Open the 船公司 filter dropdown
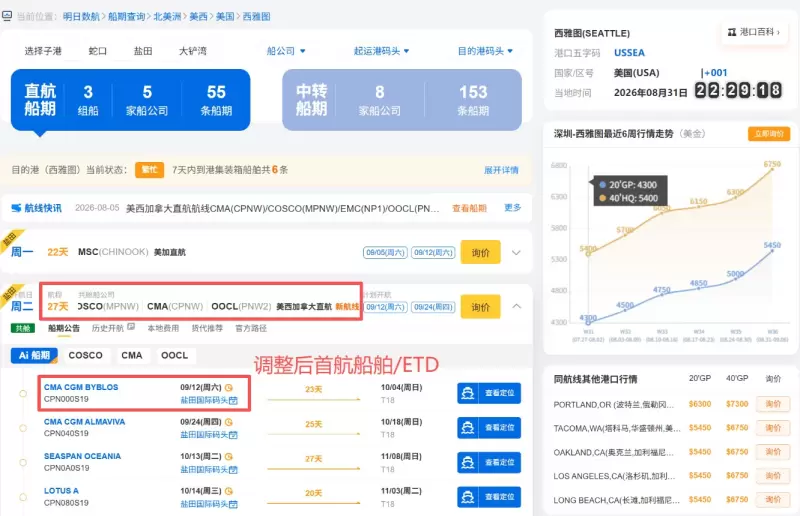This screenshot has width=800, height=516. click(x=286, y=51)
